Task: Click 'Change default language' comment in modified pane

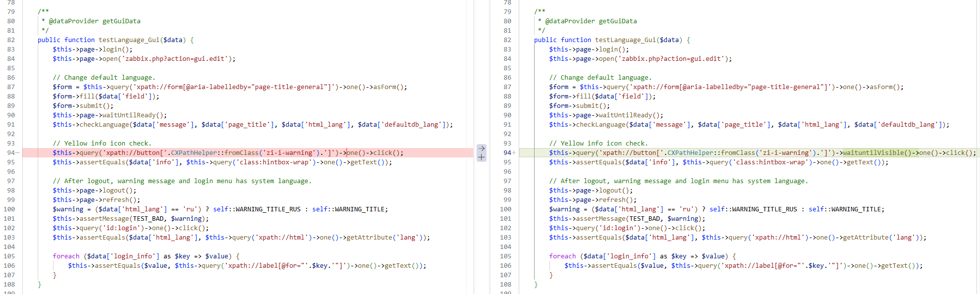Action: [600, 78]
